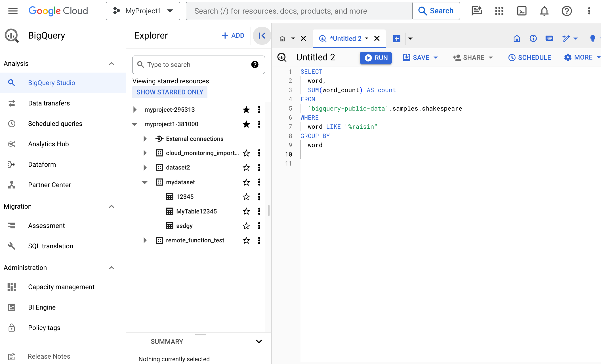This screenshot has height=364, width=601.
Task: Toggle star on mydataset
Action: [246, 182]
